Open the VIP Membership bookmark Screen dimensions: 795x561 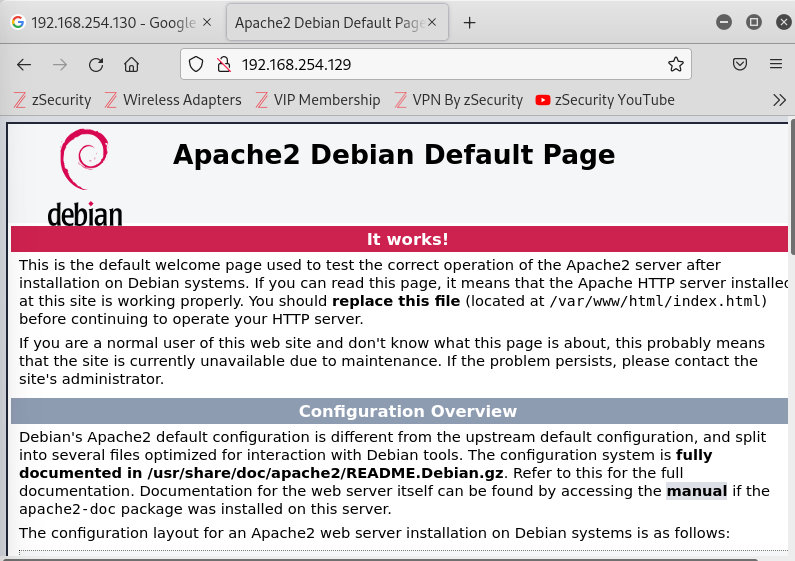(x=318, y=100)
